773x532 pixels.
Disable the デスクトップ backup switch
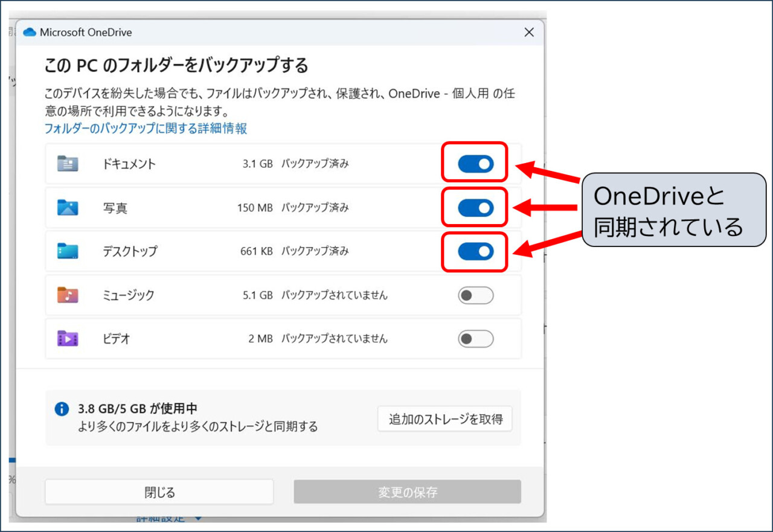click(x=475, y=251)
